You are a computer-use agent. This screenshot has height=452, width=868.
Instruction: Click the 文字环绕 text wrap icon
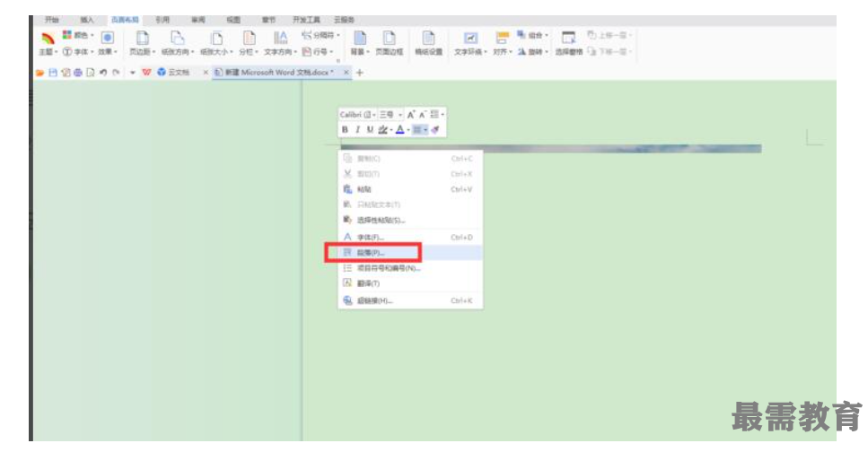point(470,38)
